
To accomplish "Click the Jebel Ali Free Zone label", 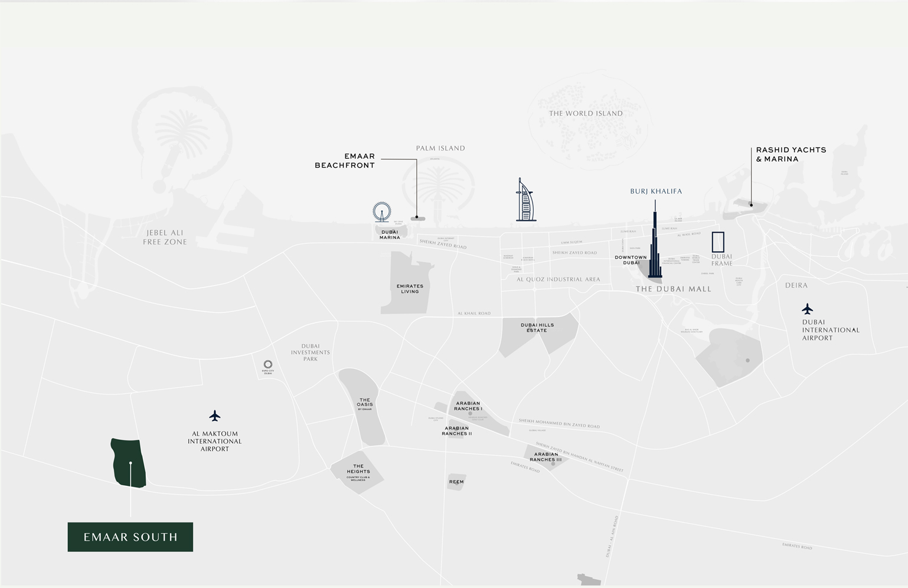I will [165, 237].
